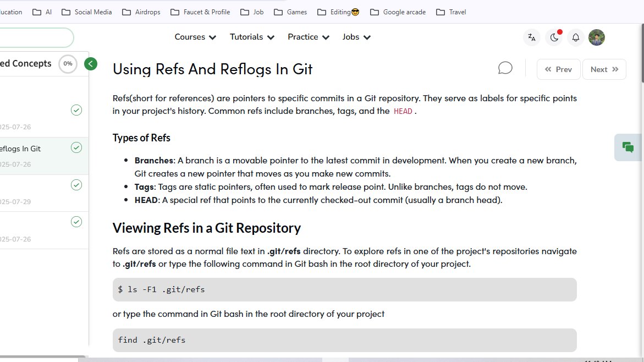Screen dimensions: 644x362
Task: Click the search input box
Action: (x=36, y=38)
